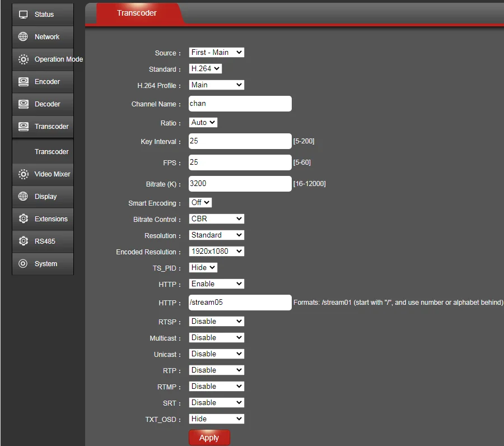Select the Transcoder tab header
Image resolution: width=504 pixels, height=446 pixels.
coord(137,13)
